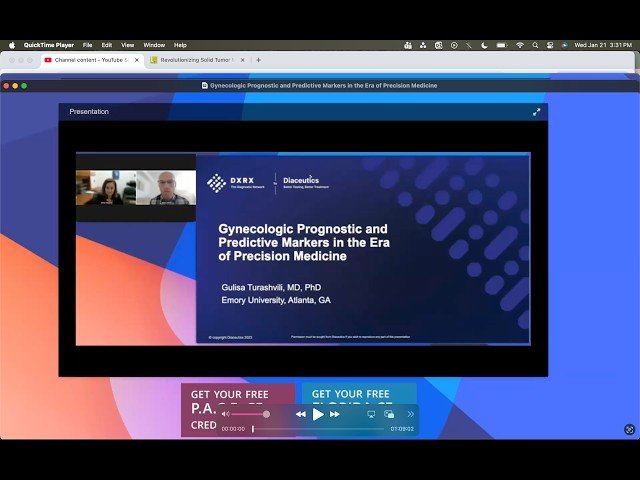Open the AirPlay output icon
640x480 pixels.
[x=371, y=414]
